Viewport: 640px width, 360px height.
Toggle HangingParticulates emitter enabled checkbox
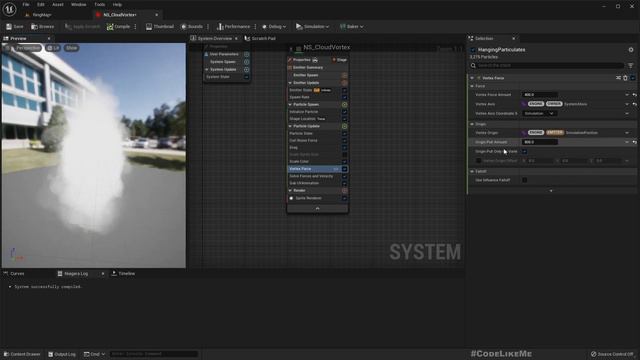coord(473,50)
